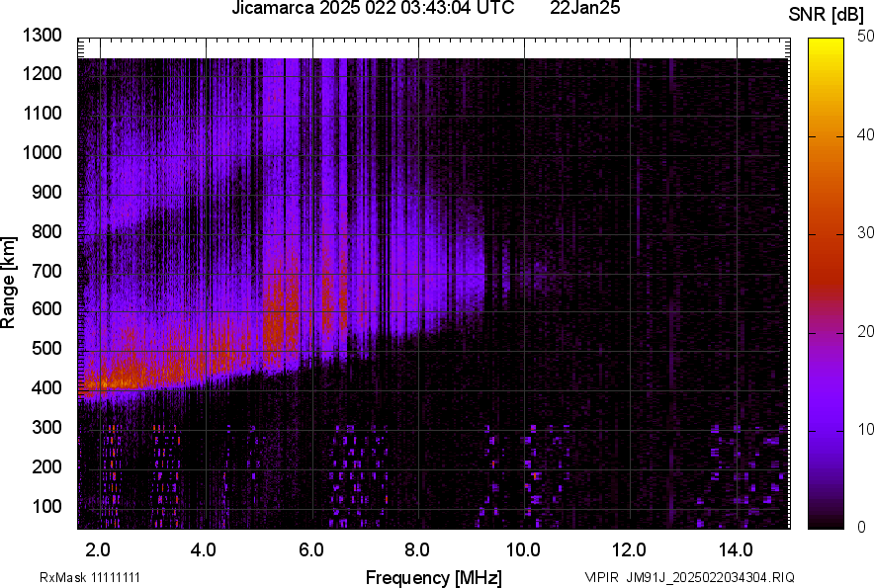Select the '10' colorbar tick label
Screen dimensions: 874x588
pyautogui.click(x=865, y=430)
